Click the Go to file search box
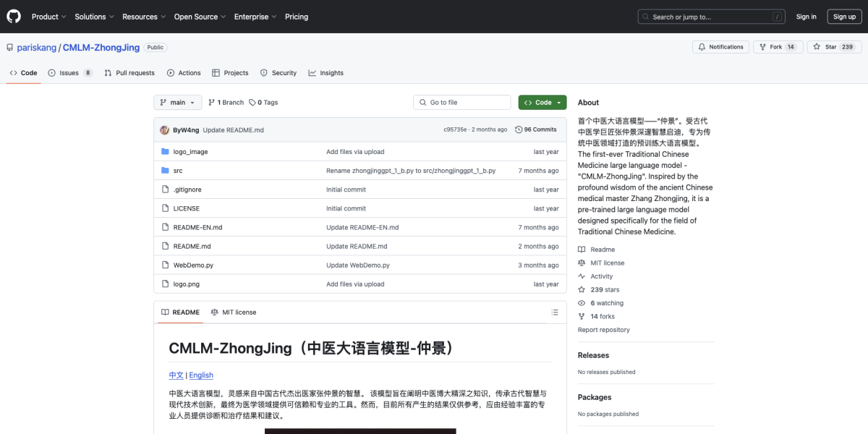This screenshot has width=868, height=434. [x=461, y=102]
